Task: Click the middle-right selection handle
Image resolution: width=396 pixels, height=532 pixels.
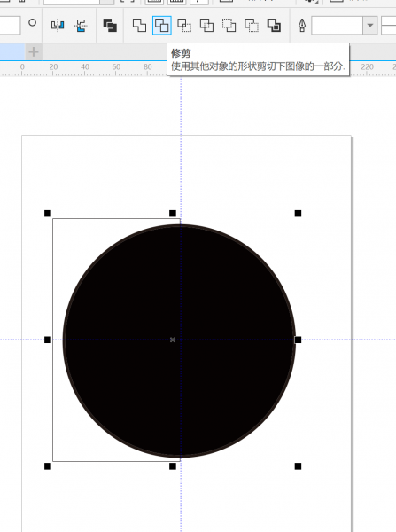Action: tap(298, 340)
